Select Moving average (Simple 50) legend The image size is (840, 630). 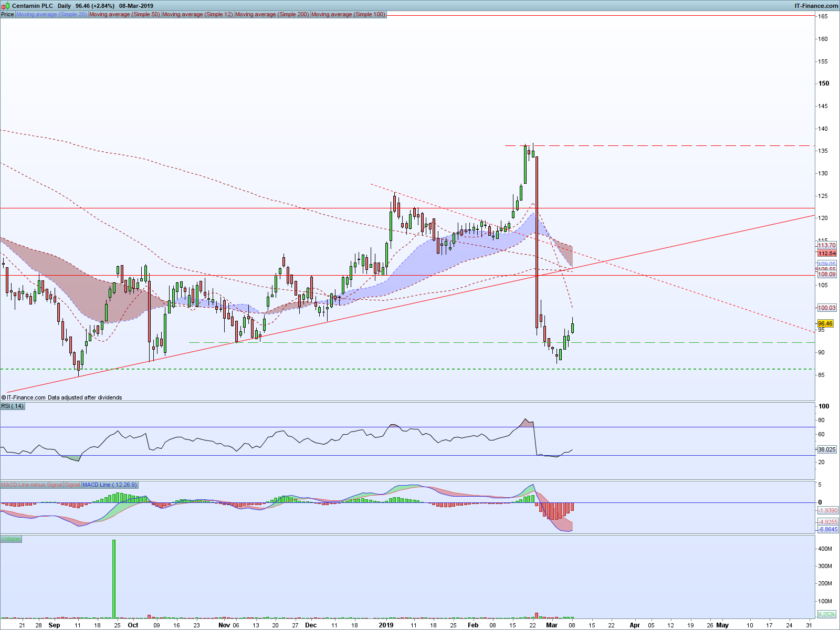(124, 14)
